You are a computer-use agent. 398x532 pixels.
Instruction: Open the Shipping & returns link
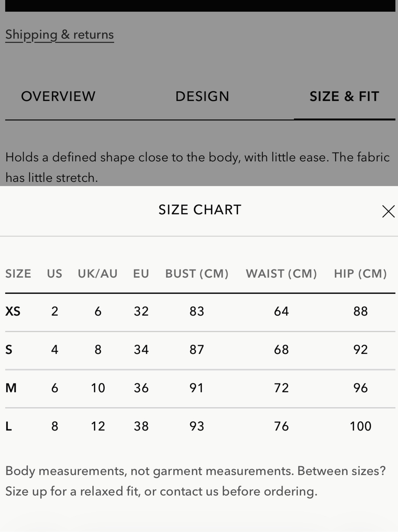click(59, 35)
